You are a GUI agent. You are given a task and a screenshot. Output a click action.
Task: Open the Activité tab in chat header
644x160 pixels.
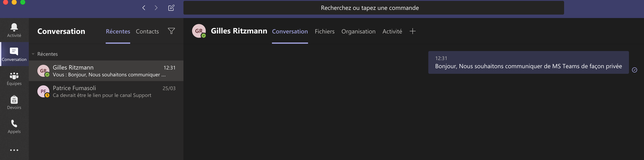(x=392, y=32)
